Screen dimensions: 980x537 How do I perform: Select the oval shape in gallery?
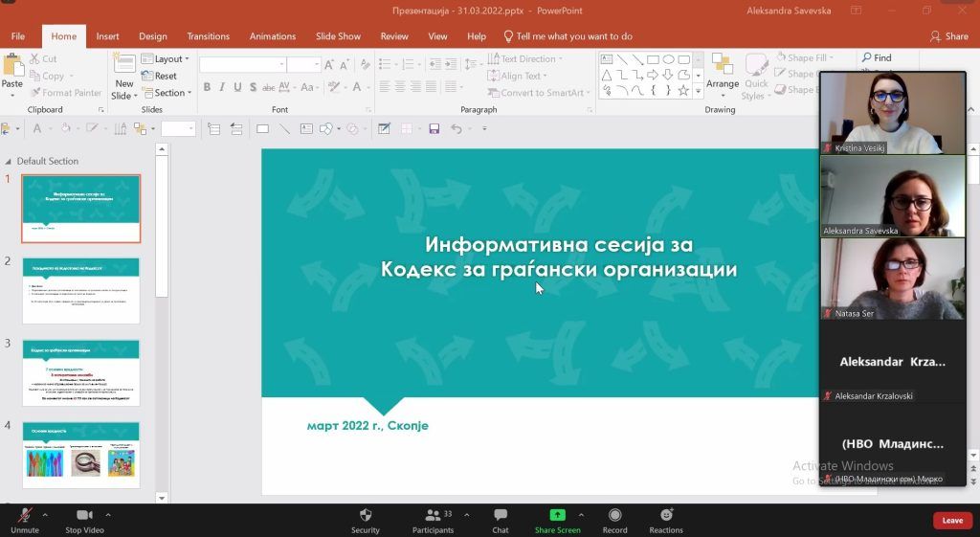(x=668, y=59)
